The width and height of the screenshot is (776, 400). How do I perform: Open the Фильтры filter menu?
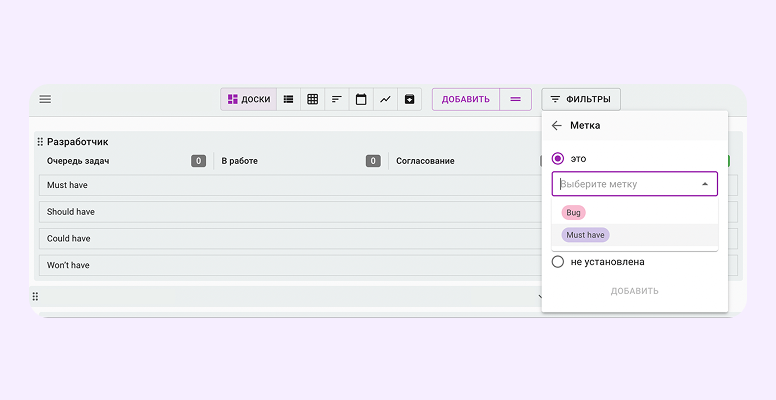(x=582, y=99)
